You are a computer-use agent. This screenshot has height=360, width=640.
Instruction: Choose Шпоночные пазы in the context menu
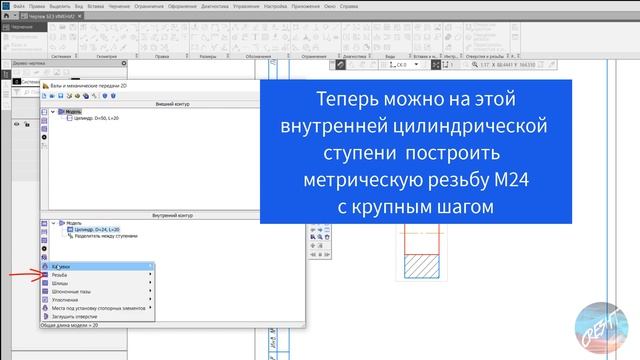pos(97,291)
